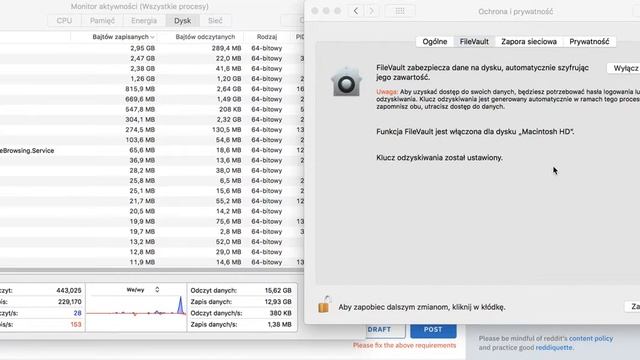
Task: Click the POST button on reddit page
Action: click(433, 330)
